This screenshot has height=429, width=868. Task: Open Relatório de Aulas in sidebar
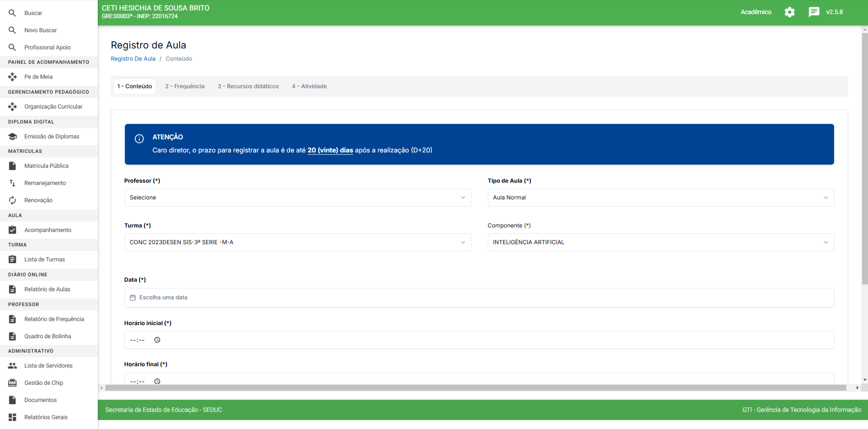[x=47, y=289]
